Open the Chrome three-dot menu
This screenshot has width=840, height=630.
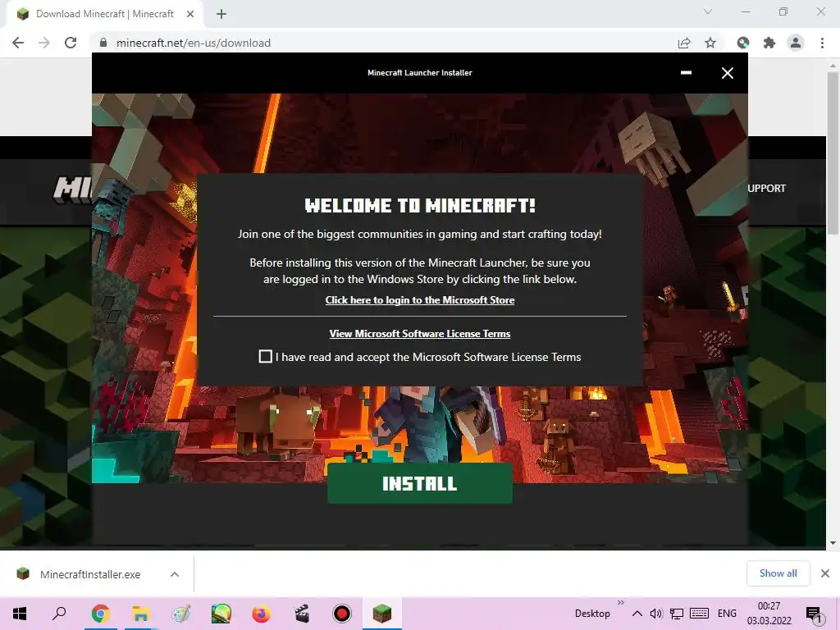coord(822,43)
